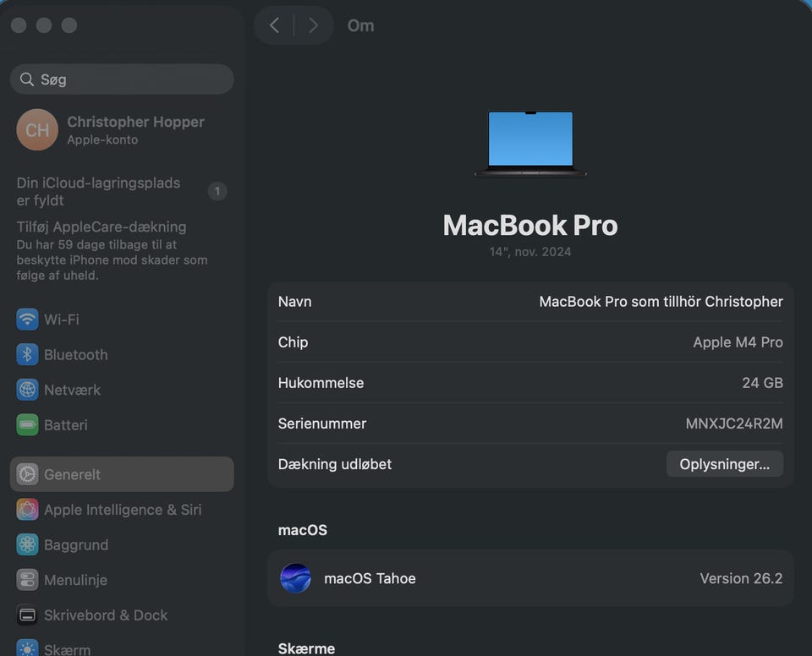Click the Hukommelse label
This screenshot has height=656, width=812.
pos(321,383)
